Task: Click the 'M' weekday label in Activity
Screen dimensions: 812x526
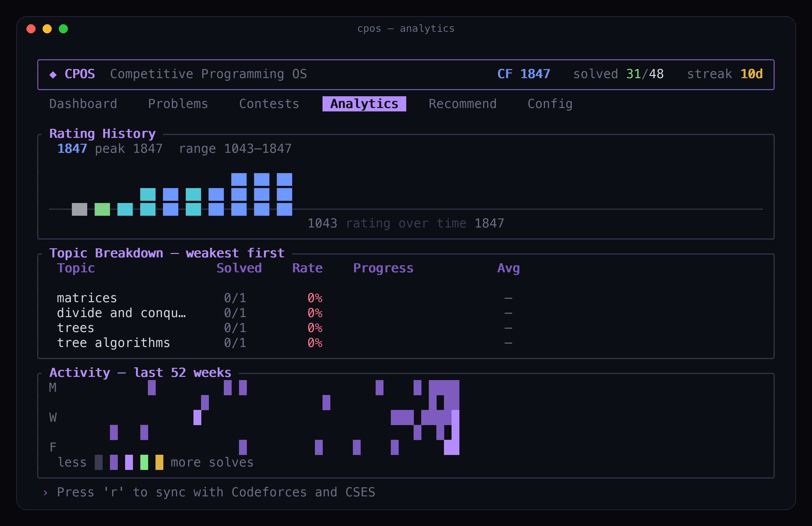Action: 53,388
